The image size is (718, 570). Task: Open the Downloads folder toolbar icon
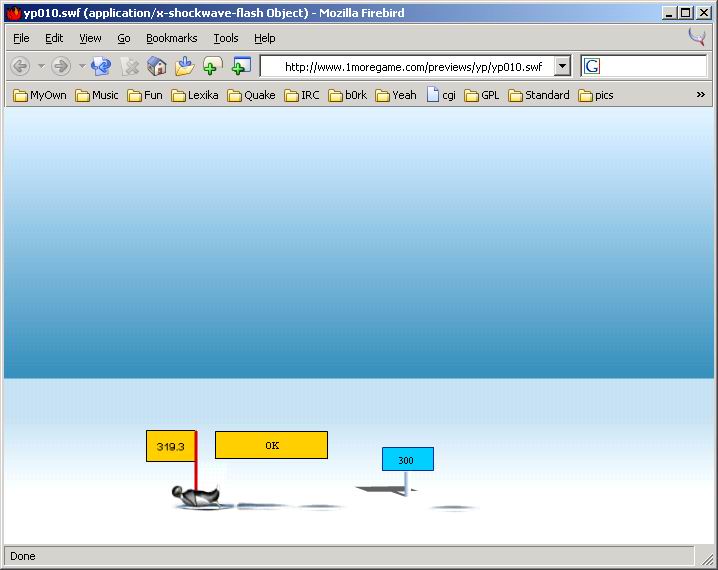coord(185,66)
